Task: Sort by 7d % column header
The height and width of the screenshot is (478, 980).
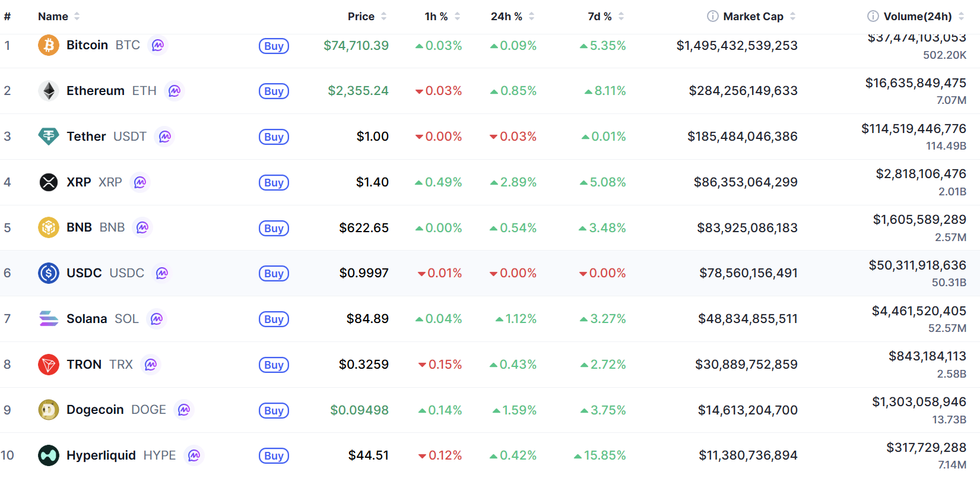Action: coord(600,17)
